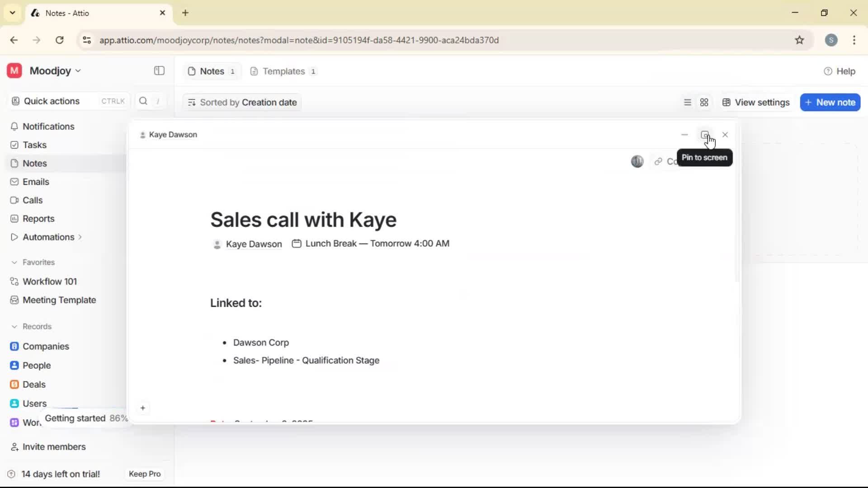Create a note with New note button
The width and height of the screenshot is (868, 488).
pos(830,102)
